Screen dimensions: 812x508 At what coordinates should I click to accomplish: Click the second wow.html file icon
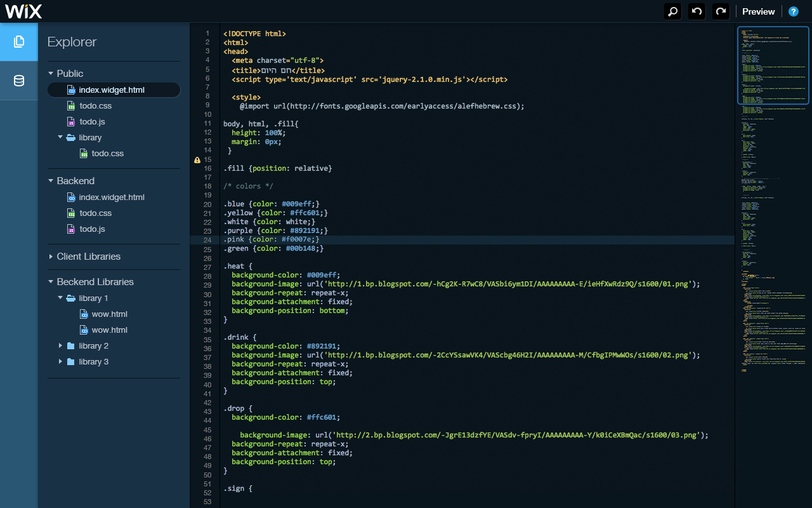[84, 330]
